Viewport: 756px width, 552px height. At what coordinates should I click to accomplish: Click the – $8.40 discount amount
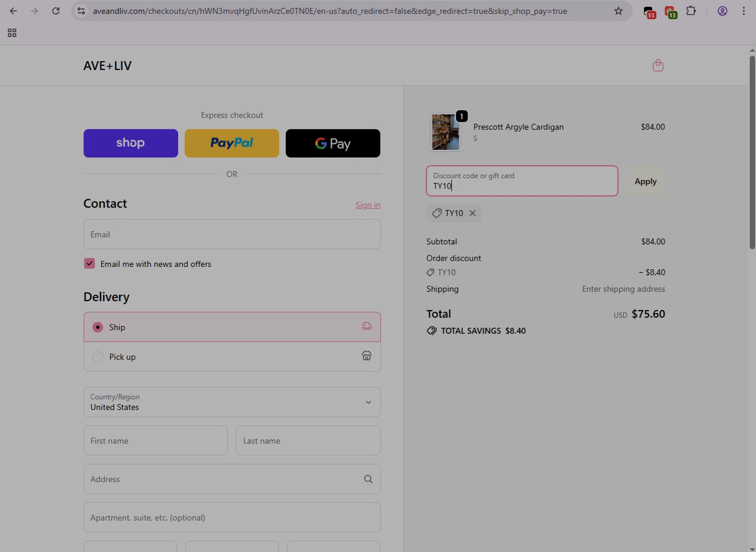click(x=652, y=272)
